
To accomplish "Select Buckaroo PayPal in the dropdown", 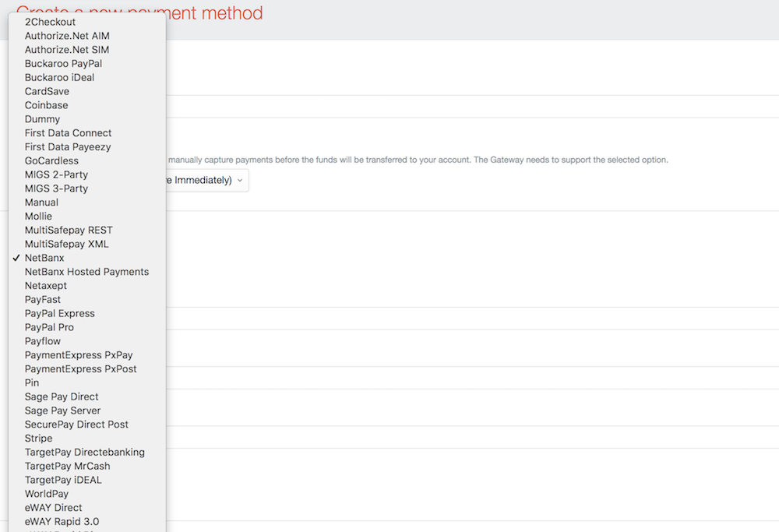I will pos(87,64).
